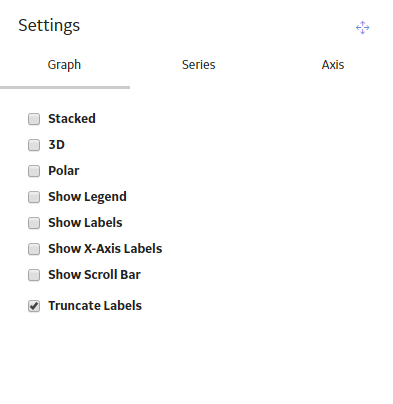
Task: Click the Show X-Axis Labels text
Action: pyautogui.click(x=105, y=249)
